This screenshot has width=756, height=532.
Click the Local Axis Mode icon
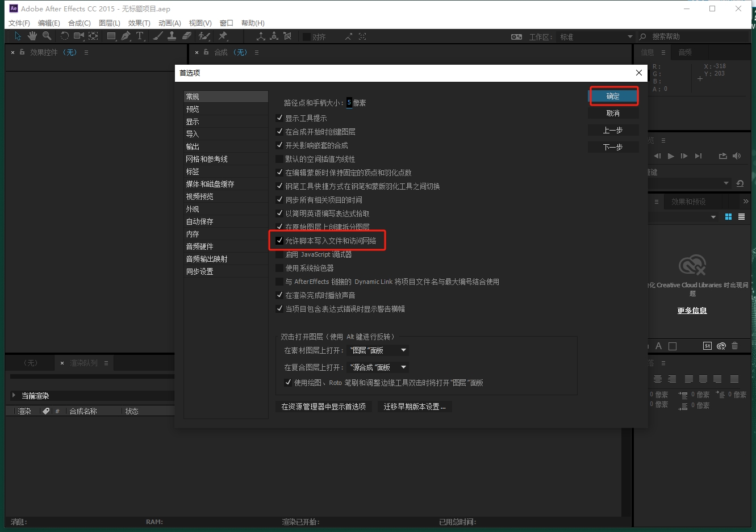261,36
